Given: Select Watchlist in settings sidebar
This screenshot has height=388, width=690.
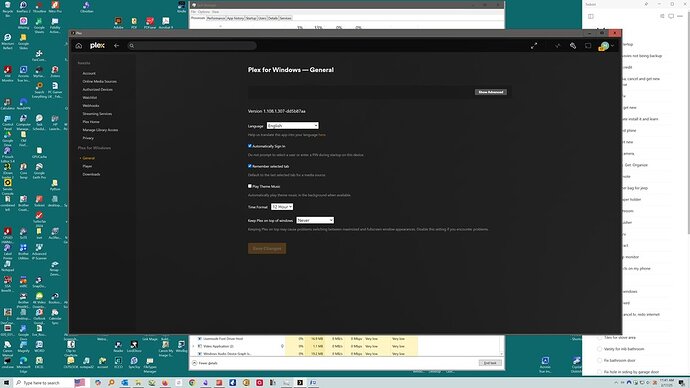Looking at the screenshot, I should click(90, 98).
